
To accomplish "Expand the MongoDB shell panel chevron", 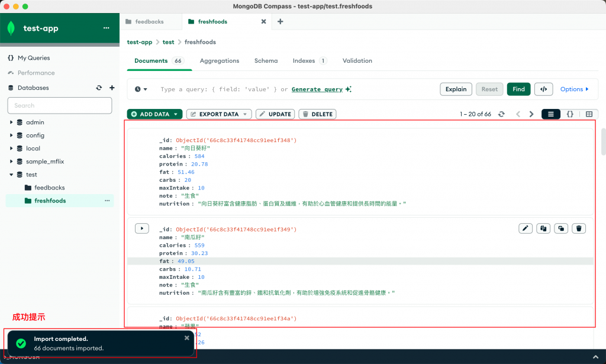I will tap(595, 357).
